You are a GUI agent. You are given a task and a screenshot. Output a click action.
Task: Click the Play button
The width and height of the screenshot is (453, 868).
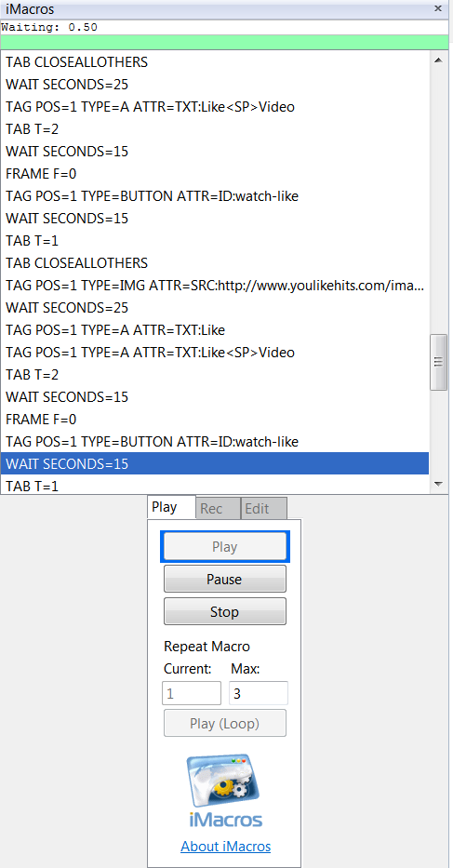225,546
